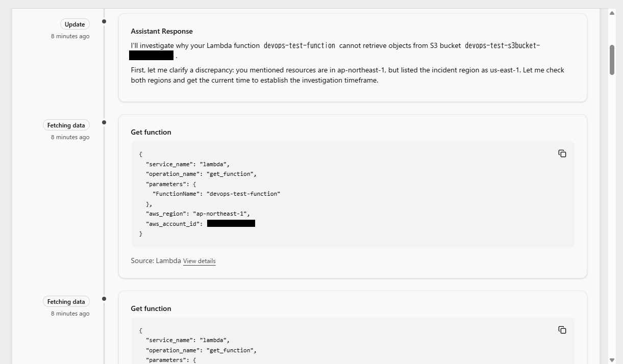The width and height of the screenshot is (623, 364).
Task: Click the first Get function card title
Action: click(x=151, y=132)
